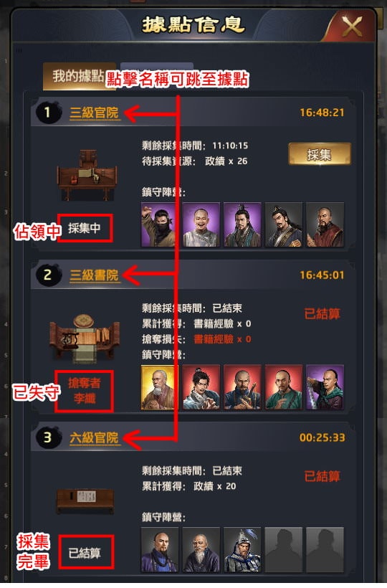Click the golden 採集 button

(x=320, y=154)
